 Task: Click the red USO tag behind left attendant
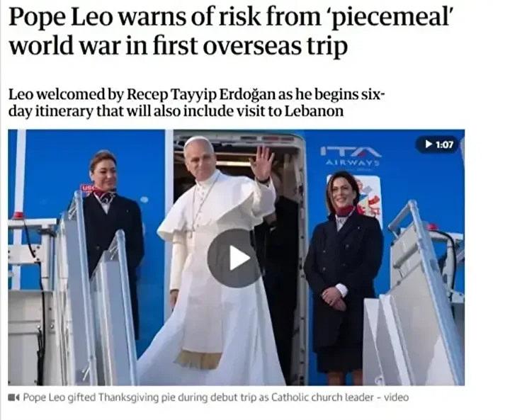point(87,188)
